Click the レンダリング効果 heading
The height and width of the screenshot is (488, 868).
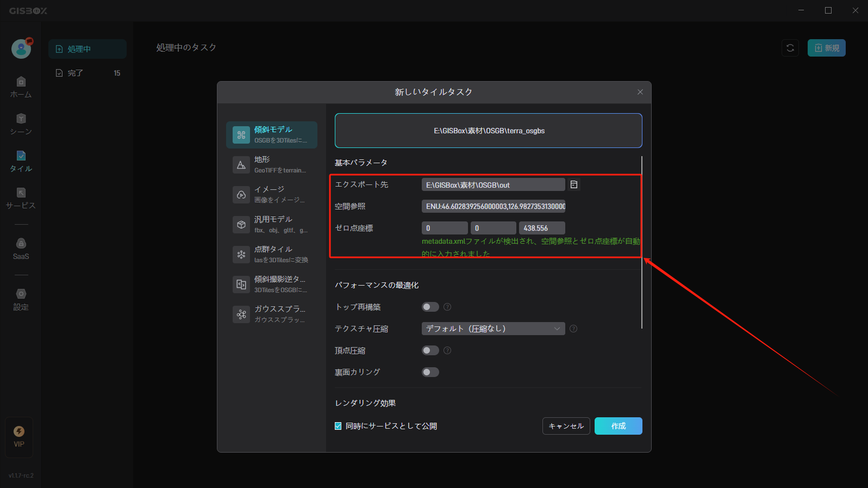[365, 403]
